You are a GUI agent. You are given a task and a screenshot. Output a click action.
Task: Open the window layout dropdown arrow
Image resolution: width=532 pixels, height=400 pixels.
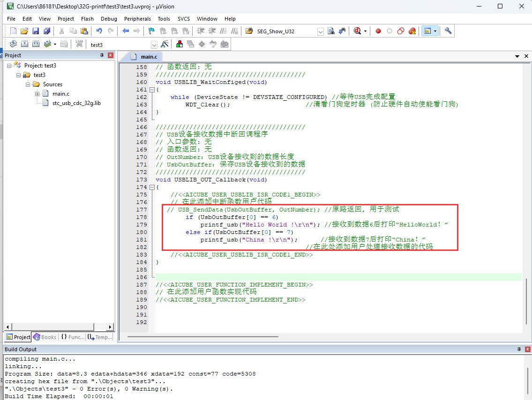pyautogui.click(x=435, y=31)
